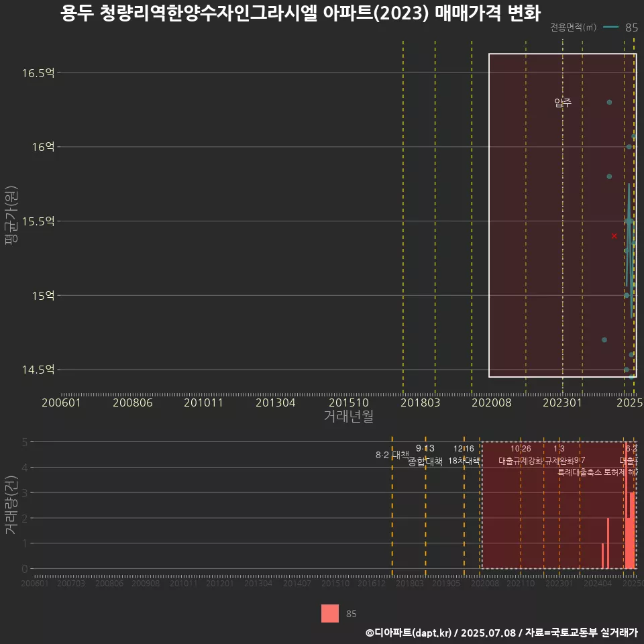Viewport: 644px width, 644px height.
Task: Click 202110 on the volume chart x-axis
Action: (521, 583)
